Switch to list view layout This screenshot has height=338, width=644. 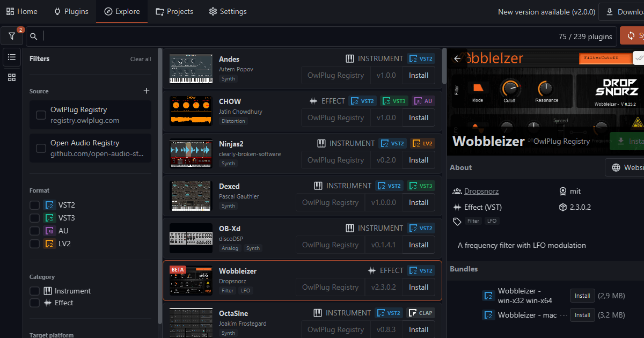(12, 57)
